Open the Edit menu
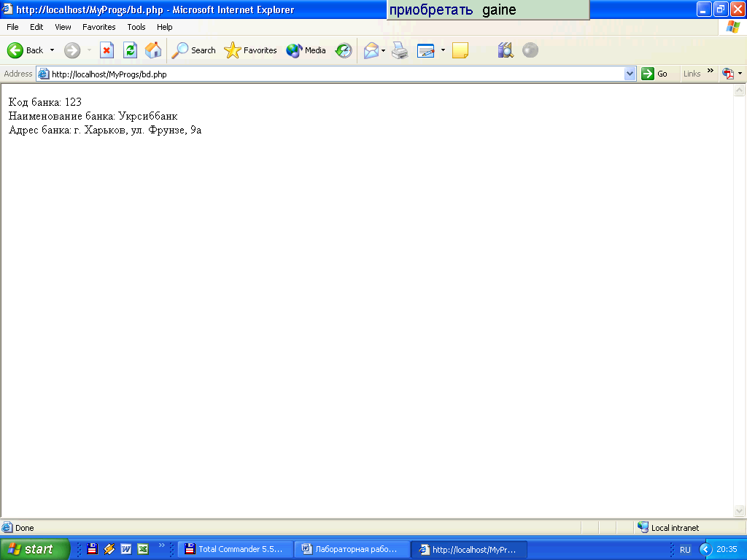747x560 pixels. pos(36,27)
